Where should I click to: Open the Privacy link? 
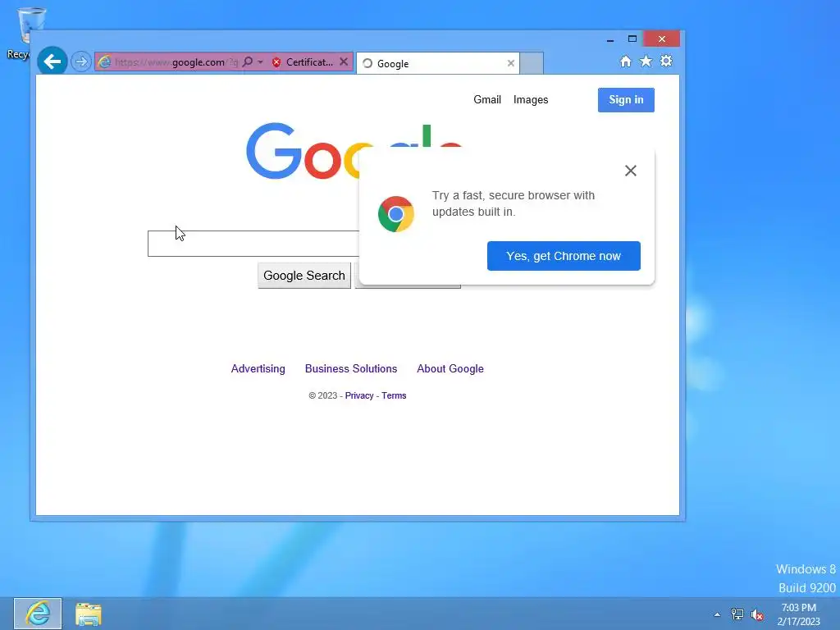coord(359,395)
